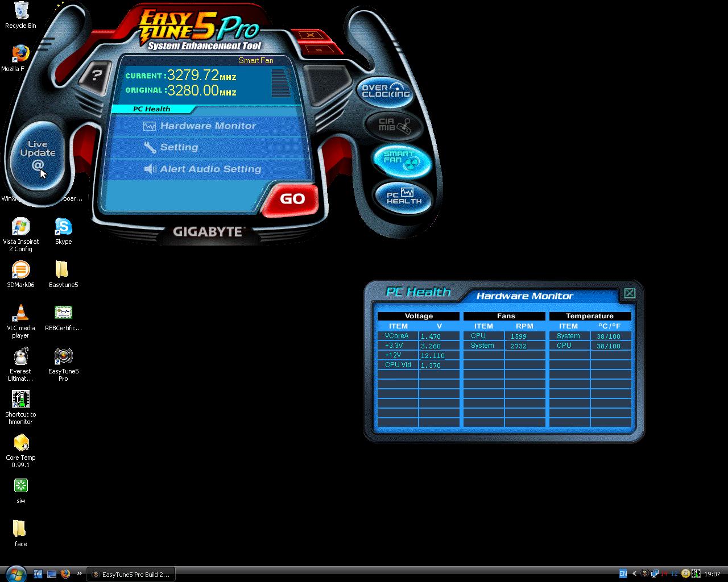
Task: Open the Over Clocking mode button
Action: [x=387, y=91]
